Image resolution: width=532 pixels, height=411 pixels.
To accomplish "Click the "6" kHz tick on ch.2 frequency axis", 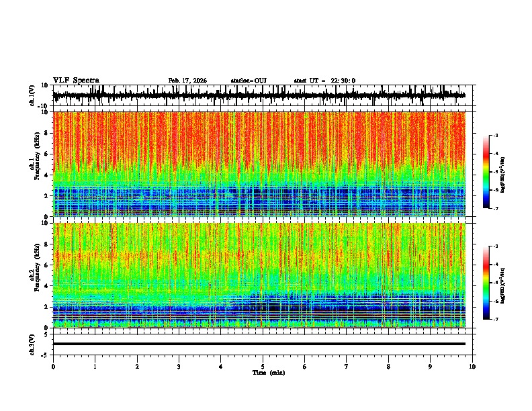I will [x=46, y=265].
